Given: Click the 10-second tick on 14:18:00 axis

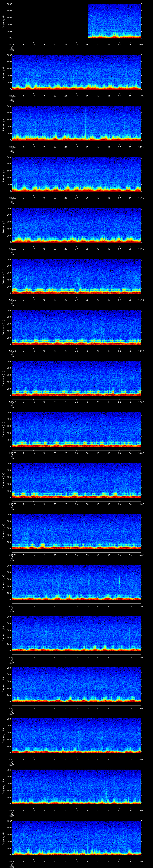Looking at the screenshot, I should pos(34,504).
